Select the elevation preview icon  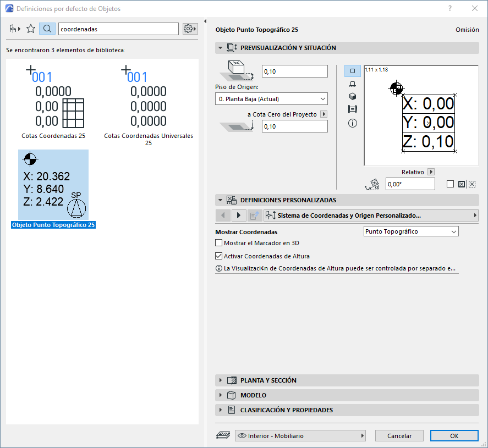tap(353, 84)
